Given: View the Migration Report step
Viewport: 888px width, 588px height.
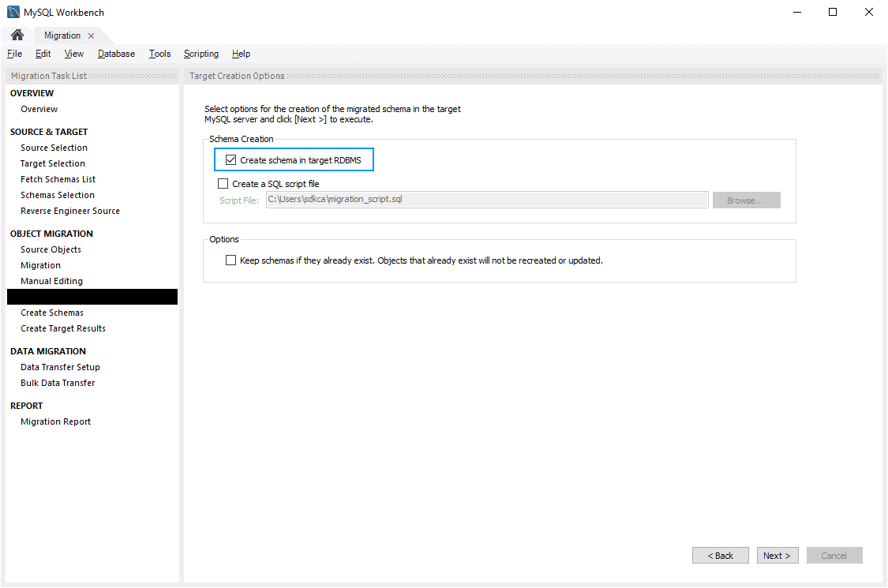Looking at the screenshot, I should [x=55, y=421].
